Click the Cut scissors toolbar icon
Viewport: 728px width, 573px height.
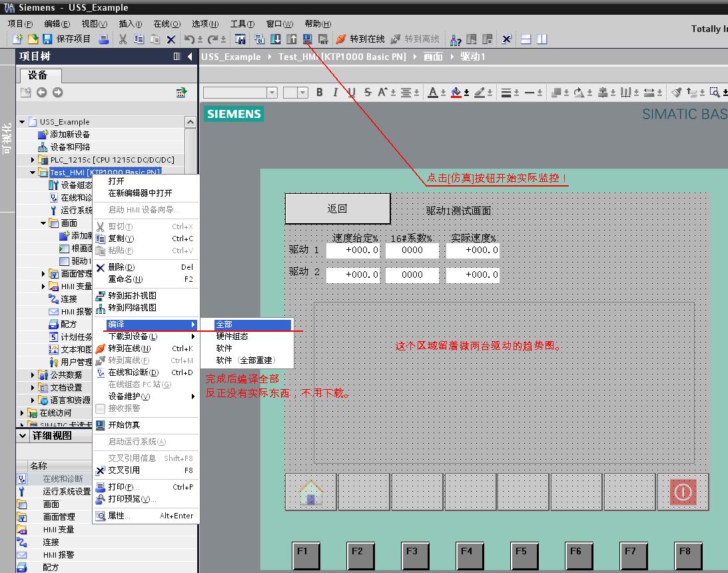click(123, 39)
